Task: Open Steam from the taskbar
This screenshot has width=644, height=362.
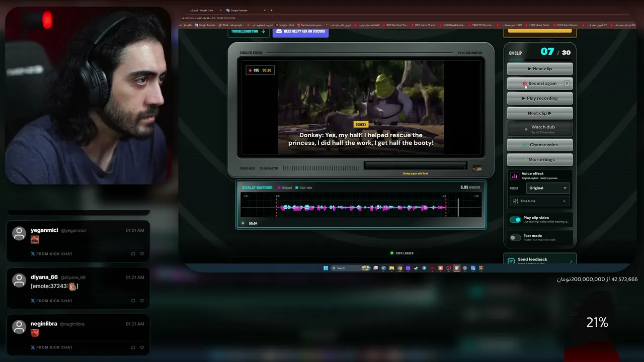Action: pyautogui.click(x=416, y=268)
